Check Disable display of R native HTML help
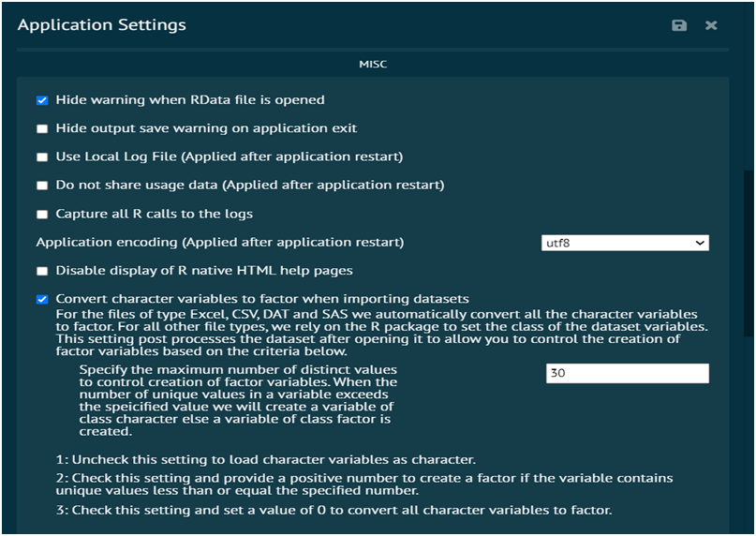 (42, 271)
